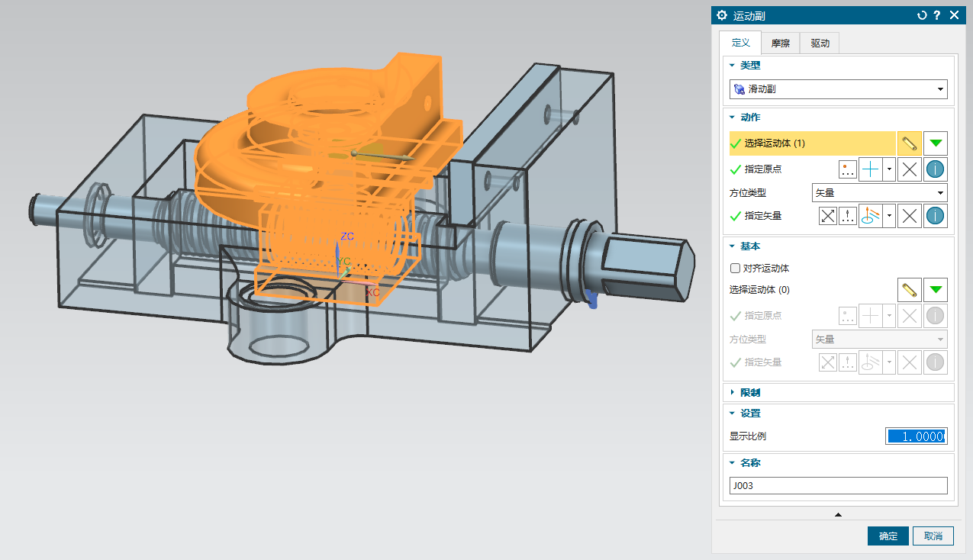
Task: Click the reset icon in 运动副 title bar
Action: [921, 15]
